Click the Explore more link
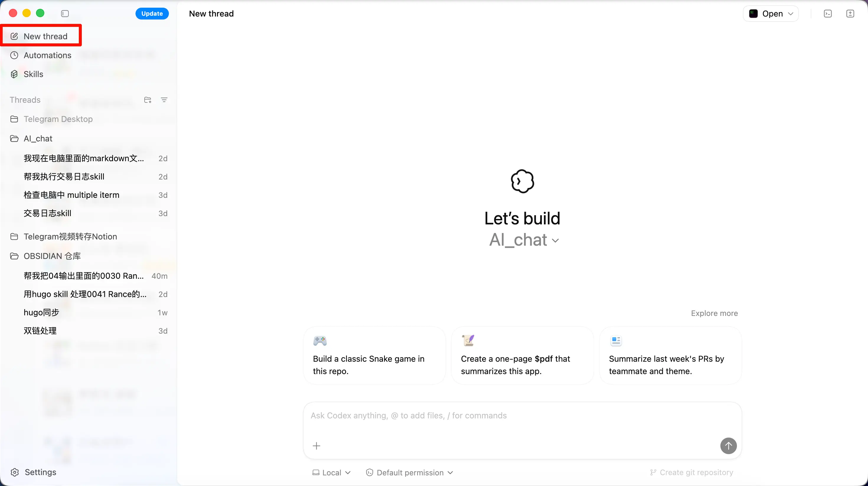This screenshot has width=868, height=486. pos(714,313)
